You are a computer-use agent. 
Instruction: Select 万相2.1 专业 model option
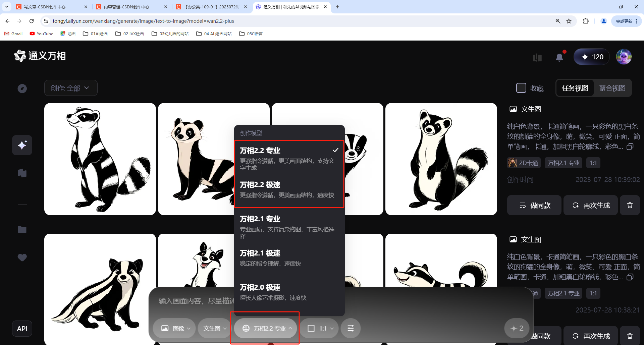[x=289, y=227]
